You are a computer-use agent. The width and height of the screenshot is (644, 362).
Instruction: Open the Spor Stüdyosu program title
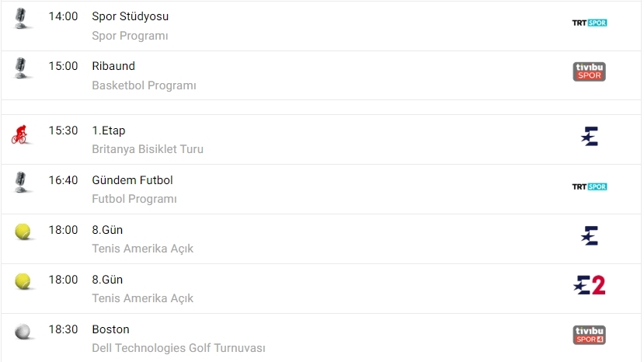click(x=130, y=16)
